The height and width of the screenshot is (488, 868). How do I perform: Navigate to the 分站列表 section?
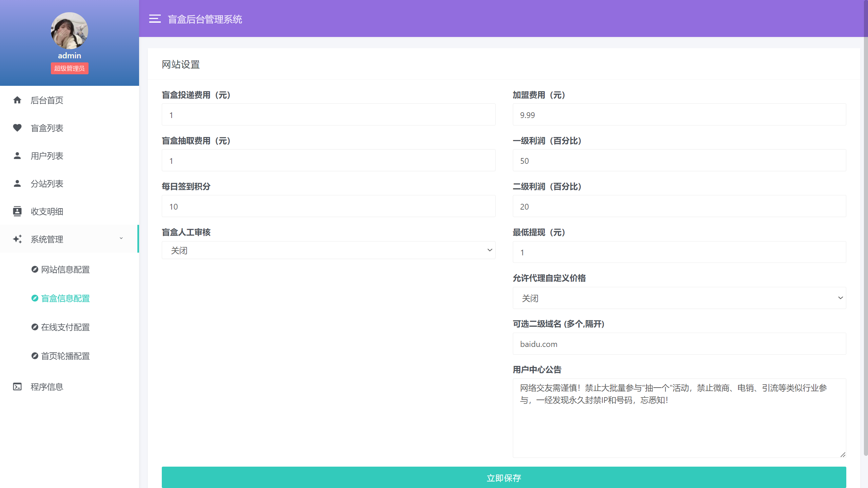click(47, 183)
